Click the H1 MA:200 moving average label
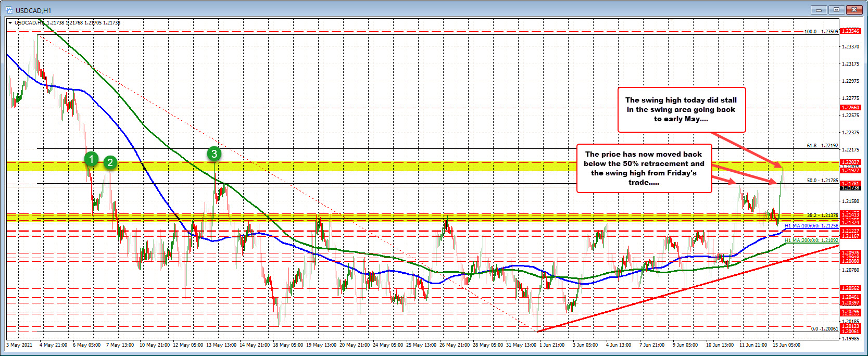Image resolution: width=868 pixels, height=356 pixels. pyautogui.click(x=811, y=240)
